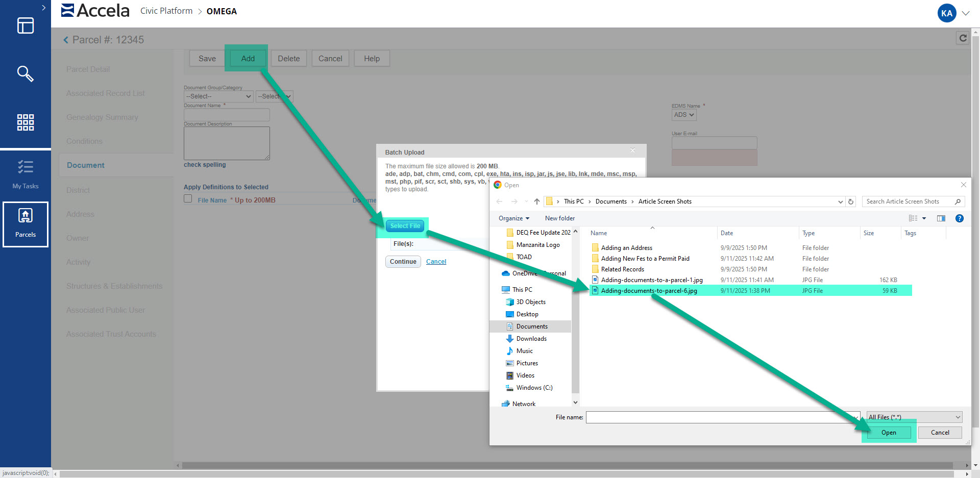Screen dimensions: 980x478
Task: Click the Cancel link in Batch Upload
Action: click(436, 262)
